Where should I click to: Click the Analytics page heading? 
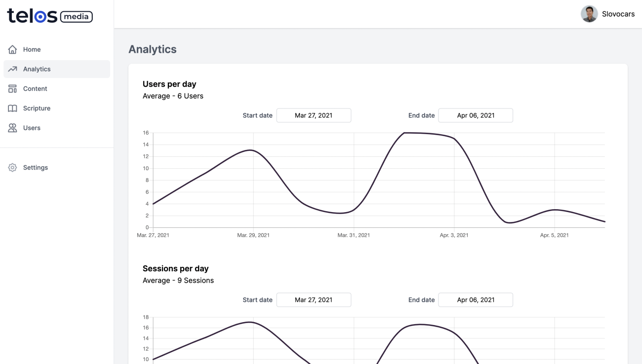[153, 49]
